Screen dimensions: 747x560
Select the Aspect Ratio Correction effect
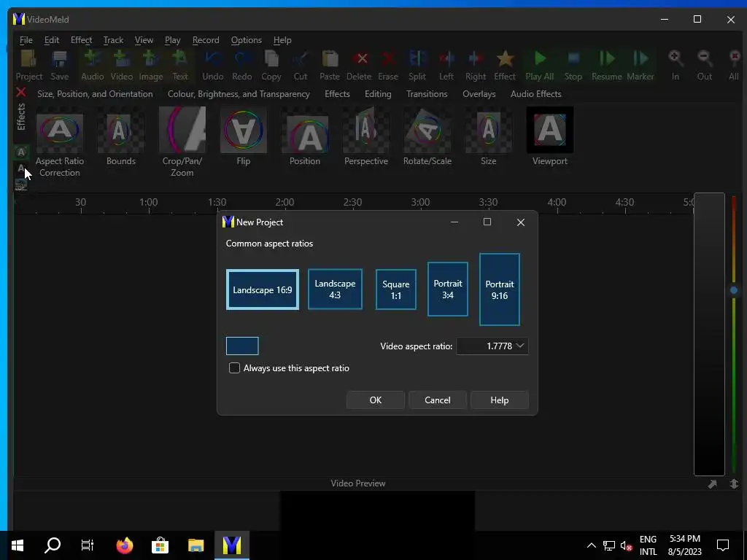tap(60, 142)
